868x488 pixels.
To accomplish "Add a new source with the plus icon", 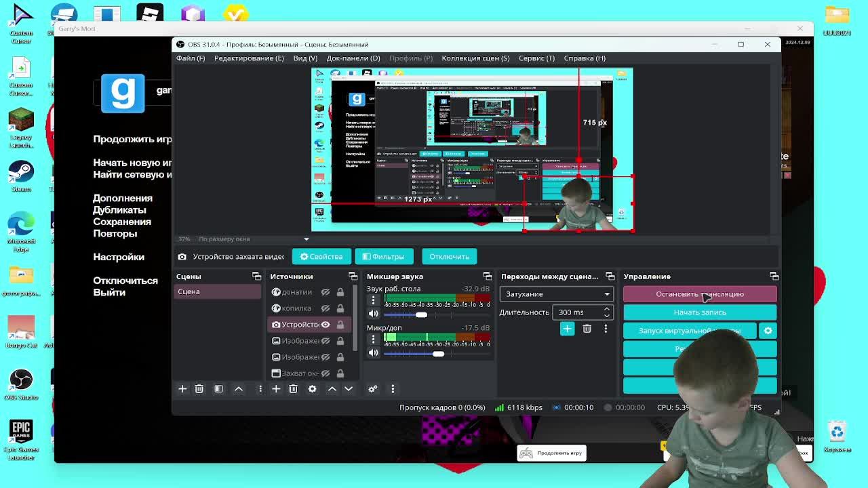I will [x=276, y=388].
